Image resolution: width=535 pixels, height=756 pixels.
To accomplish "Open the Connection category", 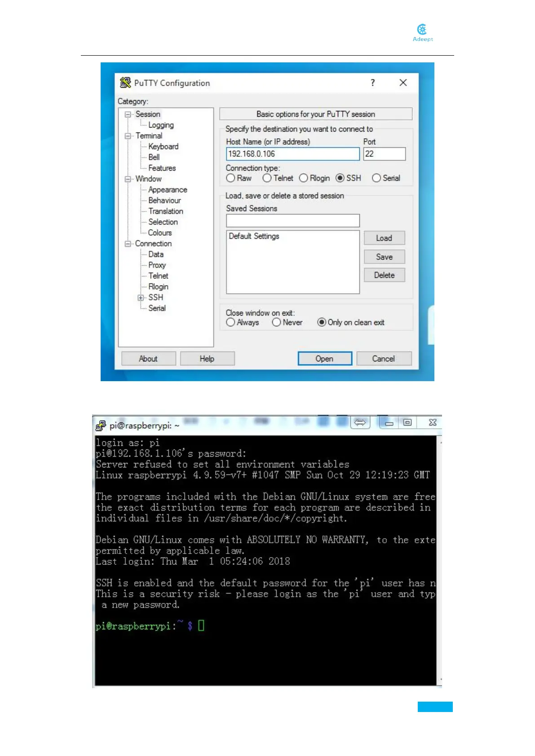I will [x=153, y=243].
